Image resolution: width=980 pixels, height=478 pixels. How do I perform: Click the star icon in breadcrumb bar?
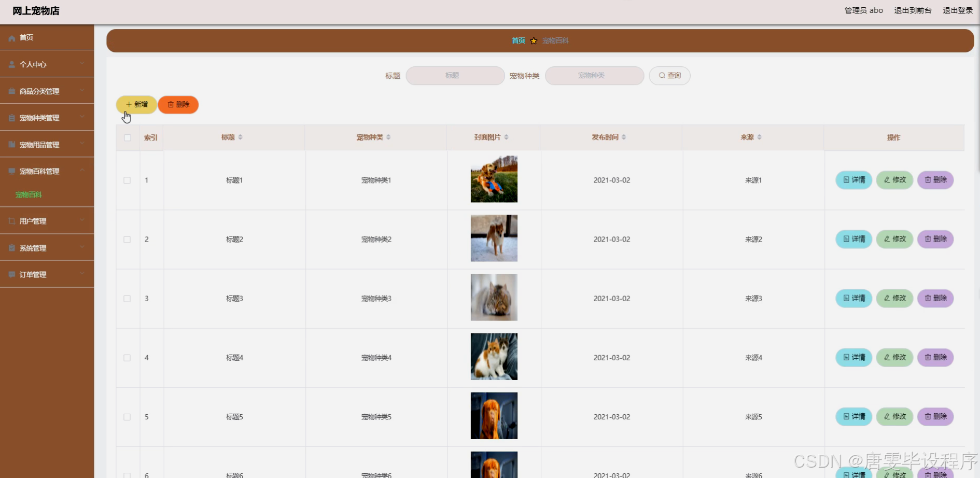pos(534,41)
